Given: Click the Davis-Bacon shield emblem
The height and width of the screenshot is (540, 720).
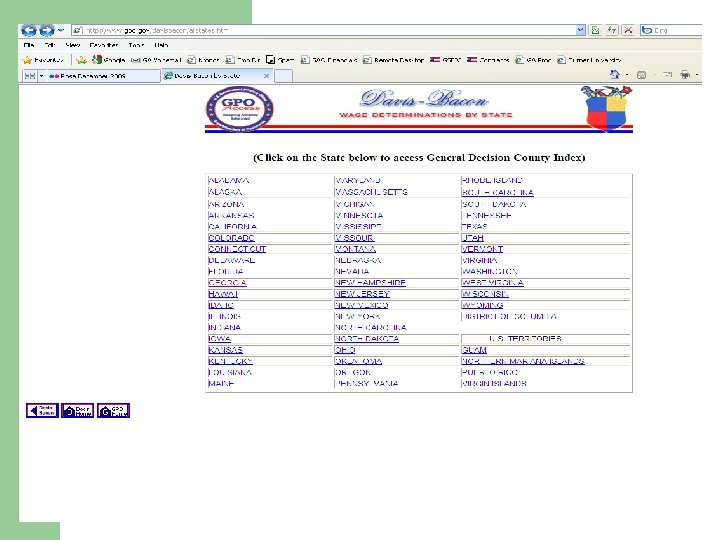Looking at the screenshot, I should coord(606,108).
